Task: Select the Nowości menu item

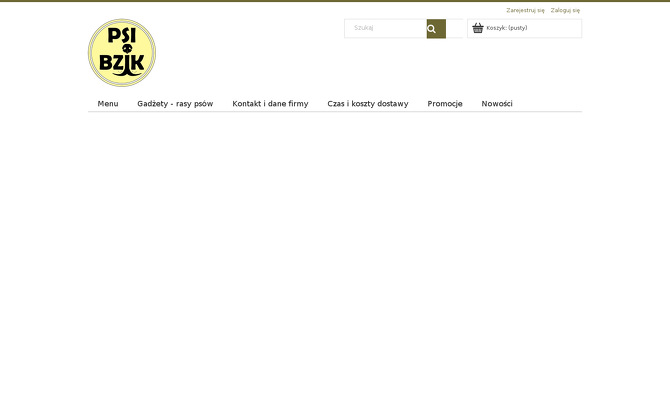Action: click(497, 103)
